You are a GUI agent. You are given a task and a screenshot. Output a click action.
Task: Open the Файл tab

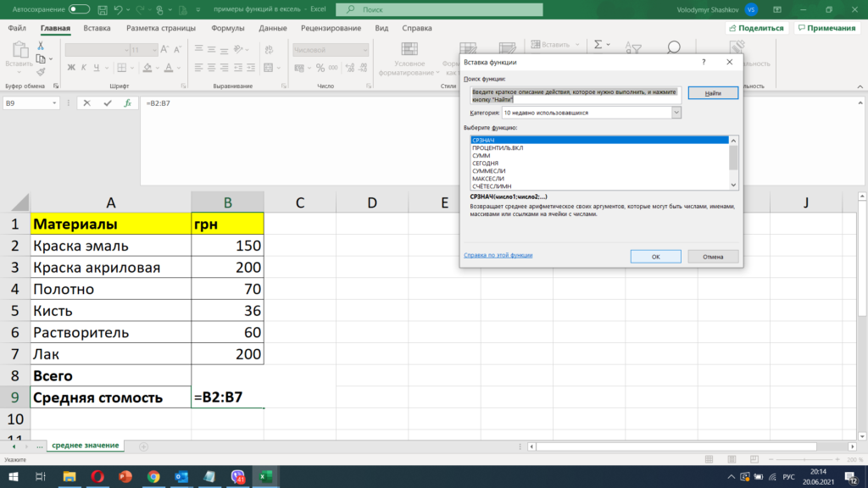pos(17,28)
